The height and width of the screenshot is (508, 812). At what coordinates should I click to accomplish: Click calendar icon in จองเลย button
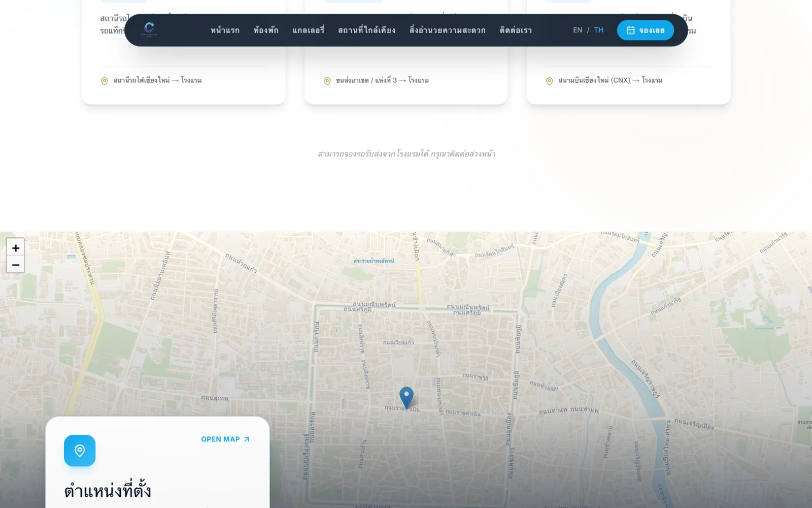tap(631, 30)
